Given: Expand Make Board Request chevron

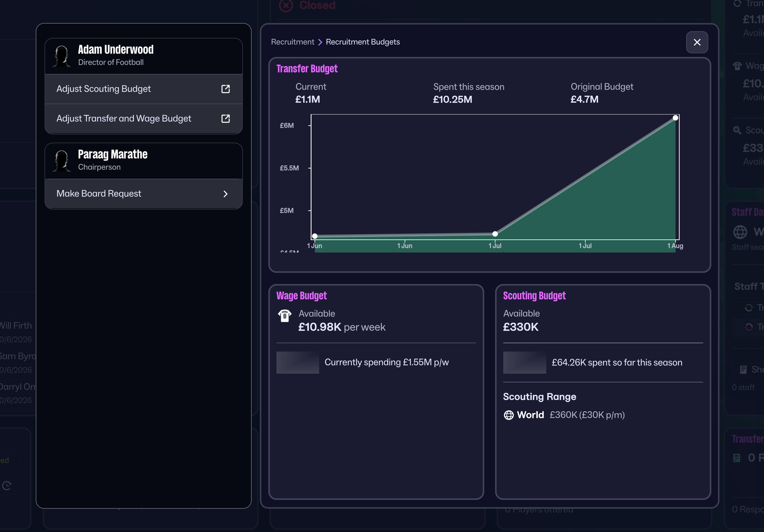Looking at the screenshot, I should [225, 194].
